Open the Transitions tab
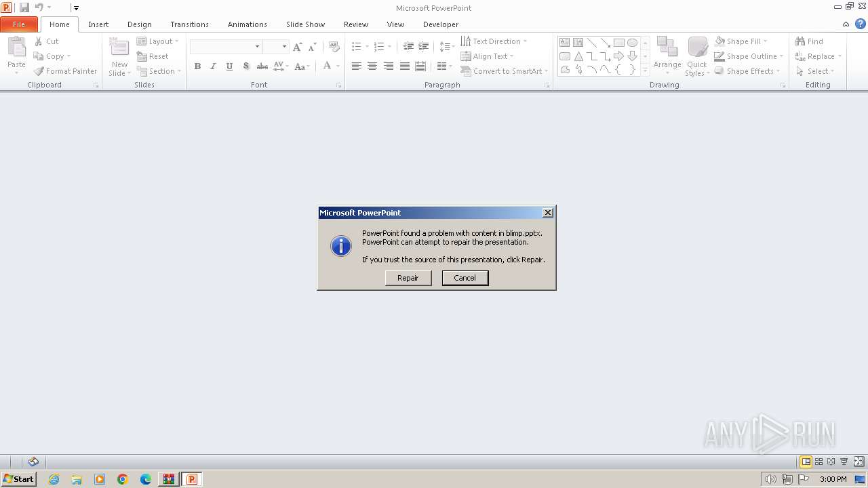Image resolution: width=868 pixels, height=488 pixels. 189,24
